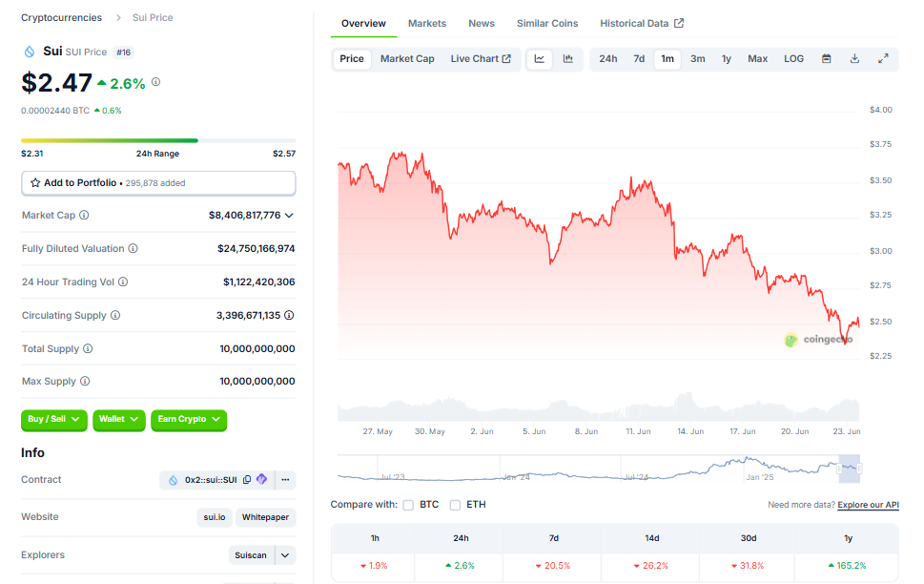
Task: Go to Cryptocurrencies breadcrumb
Action: click(x=61, y=18)
